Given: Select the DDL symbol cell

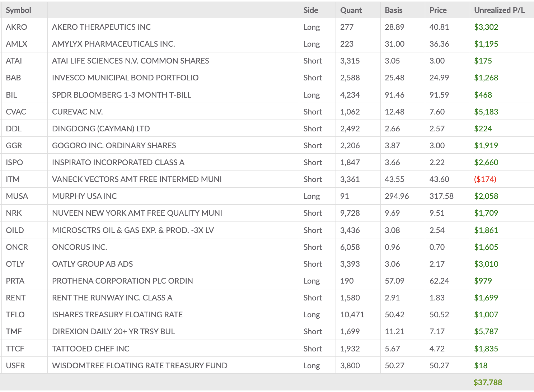Looking at the screenshot, I should click(14, 129).
